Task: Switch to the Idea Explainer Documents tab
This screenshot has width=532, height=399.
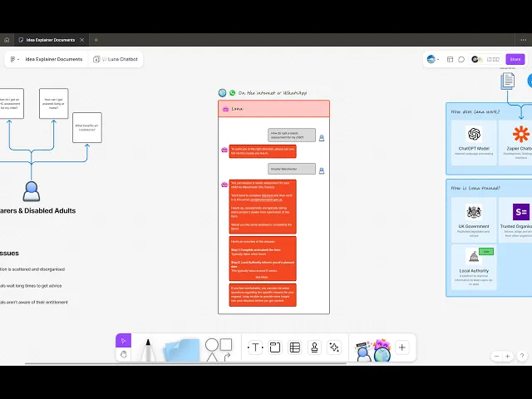Action: pos(51,40)
